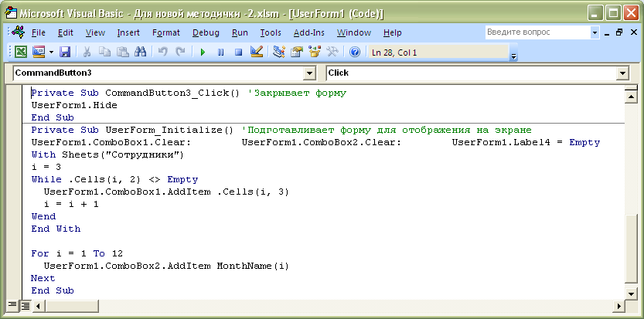Open the Edit menu
The image size is (644, 319).
coord(65,32)
